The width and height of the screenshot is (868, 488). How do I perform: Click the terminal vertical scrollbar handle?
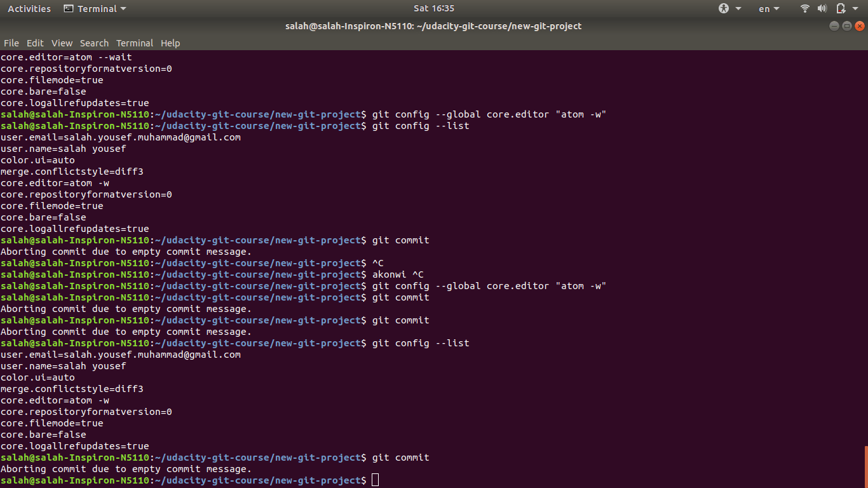[x=866, y=466]
